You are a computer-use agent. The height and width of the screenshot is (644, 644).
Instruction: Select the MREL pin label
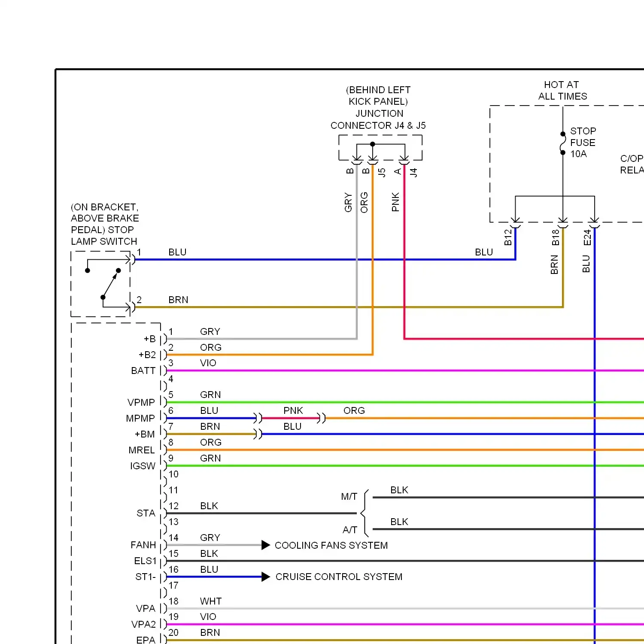pyautogui.click(x=142, y=450)
